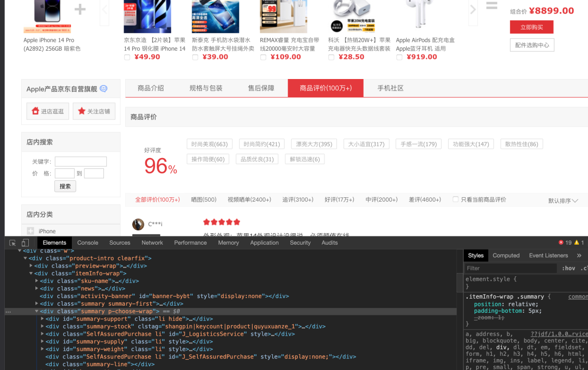
Task: Open the 售后保障 tab
Action: coord(261,88)
